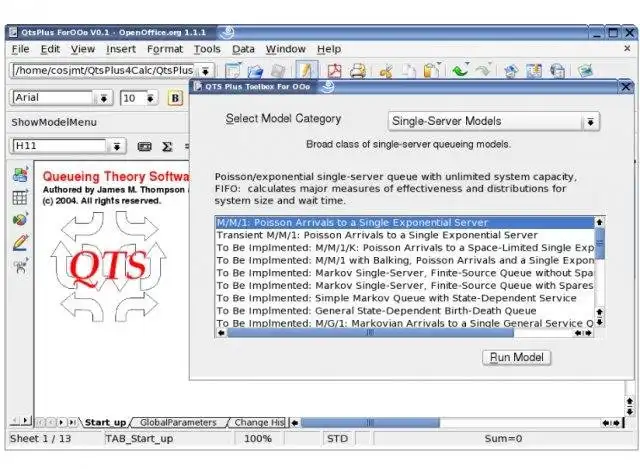Select General State-Dependent Birth-Death Queue entry
This screenshot has width=640, height=469.
click(405, 311)
